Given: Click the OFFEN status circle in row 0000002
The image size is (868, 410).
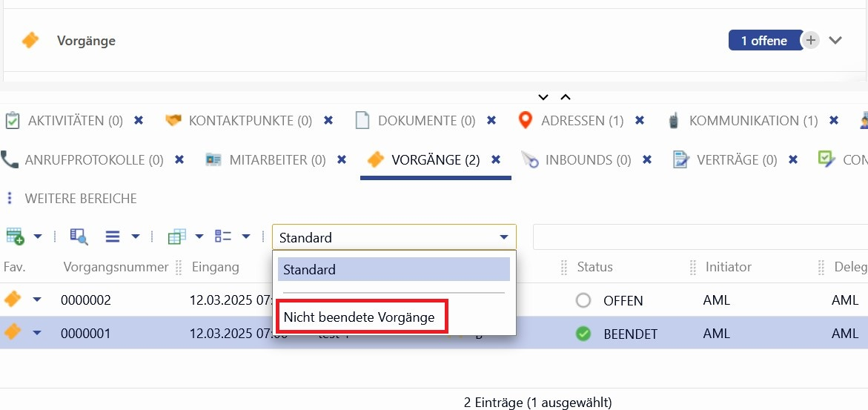Looking at the screenshot, I should 583,301.
